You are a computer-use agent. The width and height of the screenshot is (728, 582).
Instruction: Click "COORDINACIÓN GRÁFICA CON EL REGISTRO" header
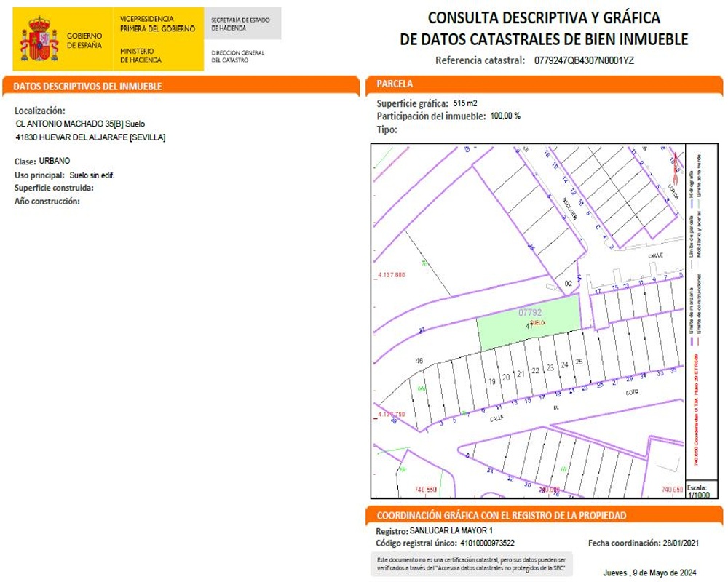tap(502, 516)
